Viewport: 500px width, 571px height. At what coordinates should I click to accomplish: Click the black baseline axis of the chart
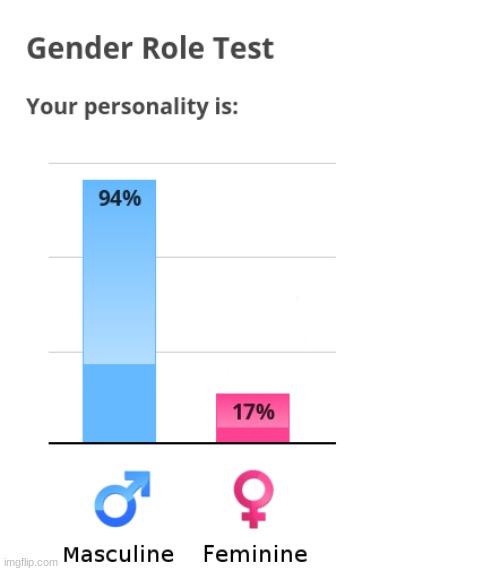[x=192, y=443]
